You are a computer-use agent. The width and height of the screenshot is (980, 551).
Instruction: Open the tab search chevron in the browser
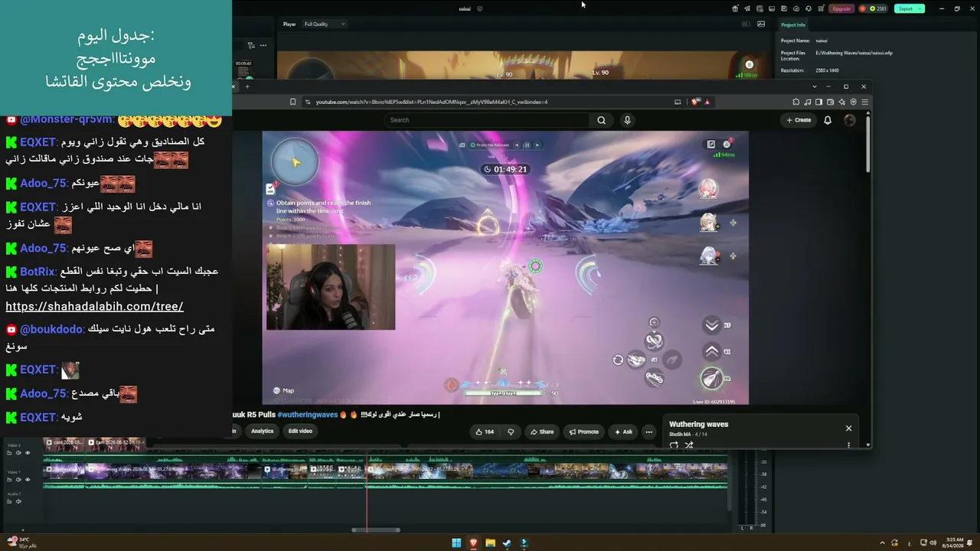point(815,86)
